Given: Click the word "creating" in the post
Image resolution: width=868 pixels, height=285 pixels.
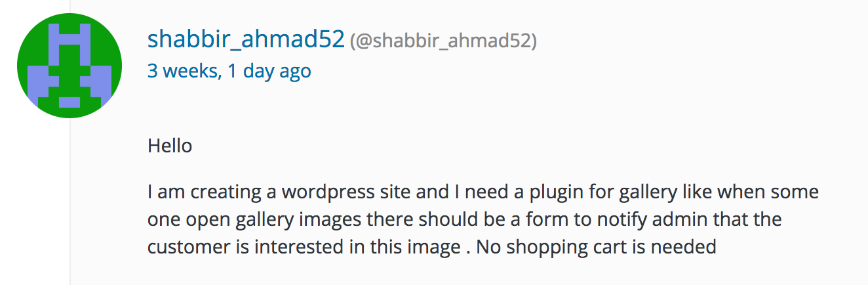Looking at the screenshot, I should click(x=216, y=194).
